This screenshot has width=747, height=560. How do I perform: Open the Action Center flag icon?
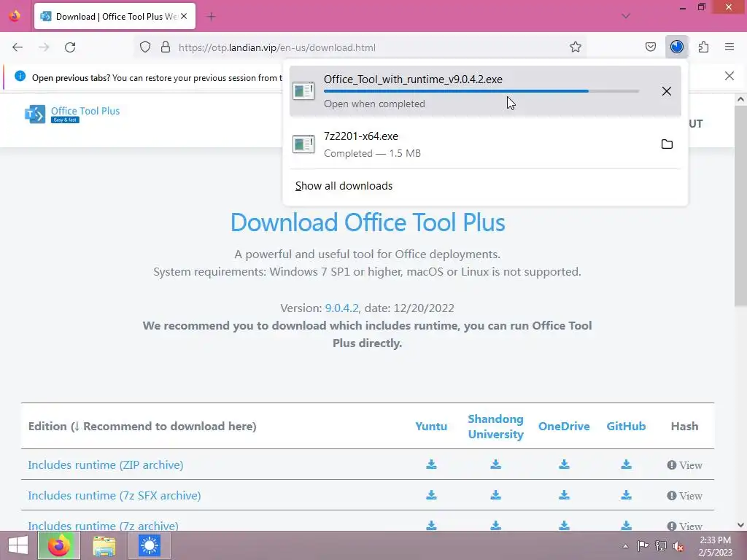coord(643,545)
